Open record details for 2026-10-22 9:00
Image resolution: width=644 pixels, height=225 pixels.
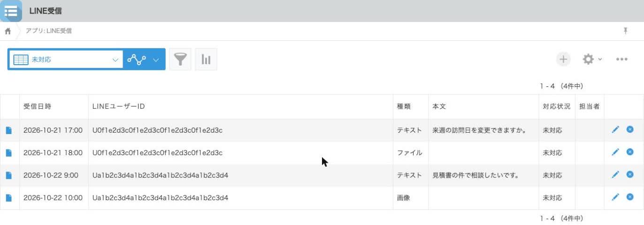8,175
